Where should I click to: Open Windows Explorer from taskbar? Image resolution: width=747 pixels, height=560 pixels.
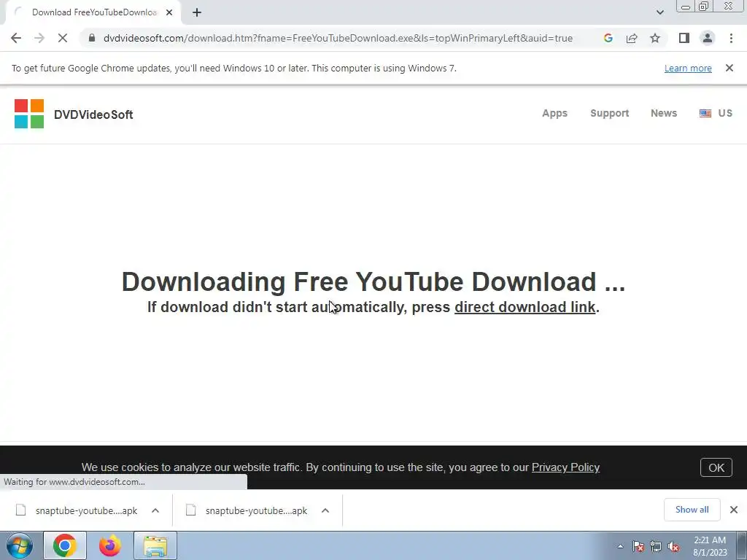[x=155, y=545]
